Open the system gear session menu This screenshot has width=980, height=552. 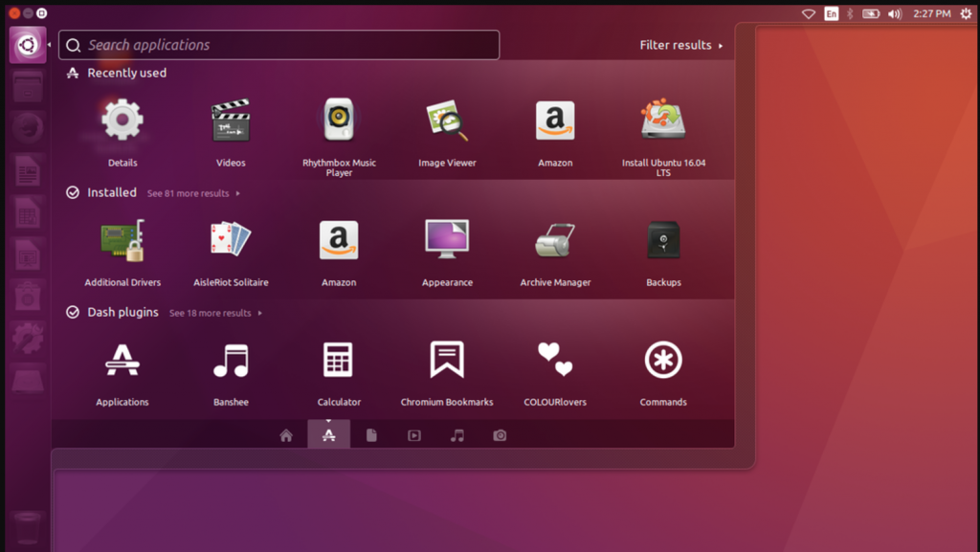(966, 13)
